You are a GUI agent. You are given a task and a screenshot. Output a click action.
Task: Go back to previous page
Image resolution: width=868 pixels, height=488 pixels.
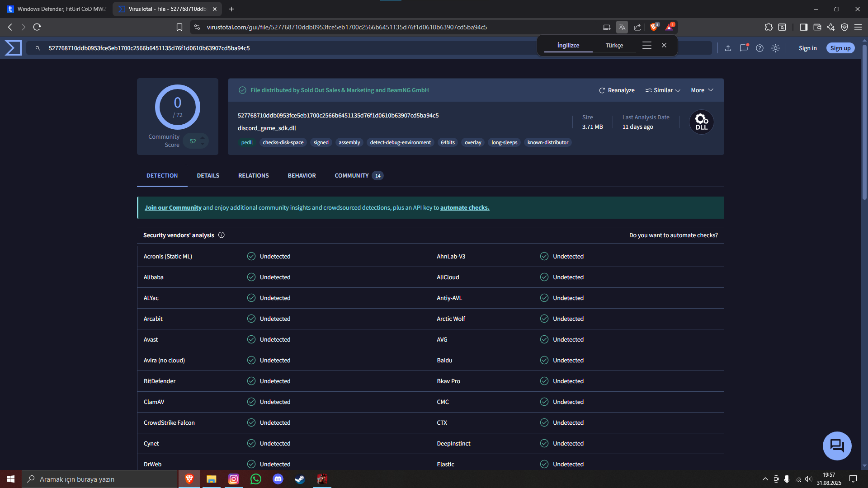[x=10, y=27]
